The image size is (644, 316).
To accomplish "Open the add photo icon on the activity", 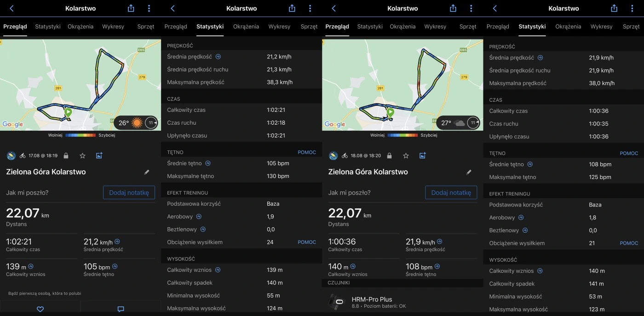I will (x=99, y=156).
